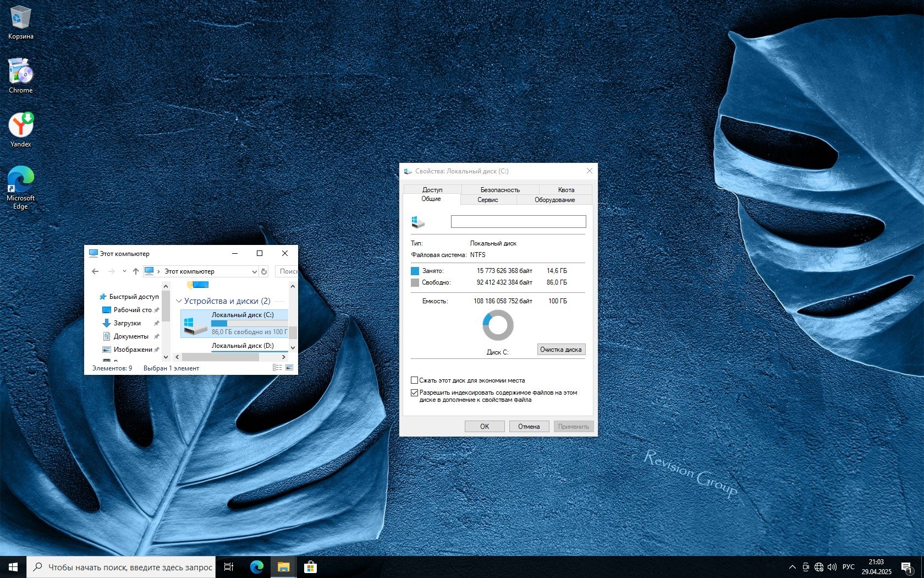Show hidden system tray icons

point(792,567)
